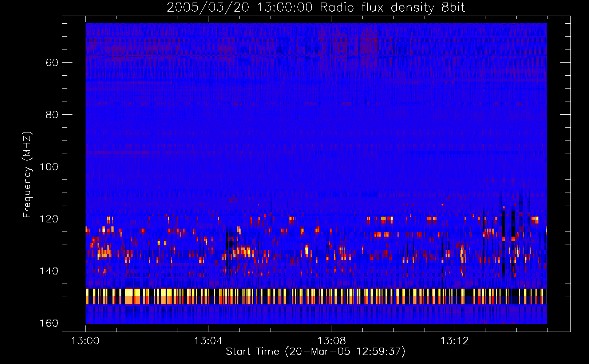
Task: Click the 140 frequency tick label
Action: 49,271
